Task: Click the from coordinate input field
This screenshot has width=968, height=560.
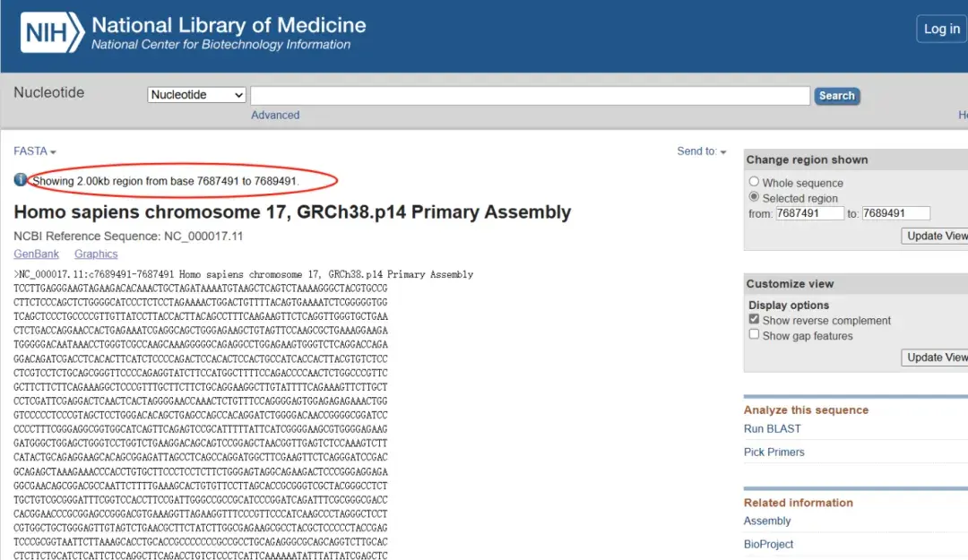Action: point(809,213)
